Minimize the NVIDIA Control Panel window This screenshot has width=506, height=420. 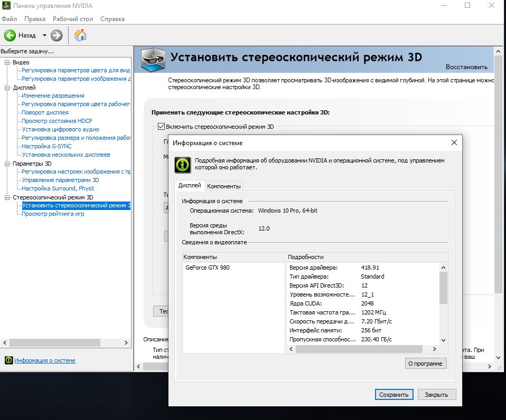(x=444, y=5)
